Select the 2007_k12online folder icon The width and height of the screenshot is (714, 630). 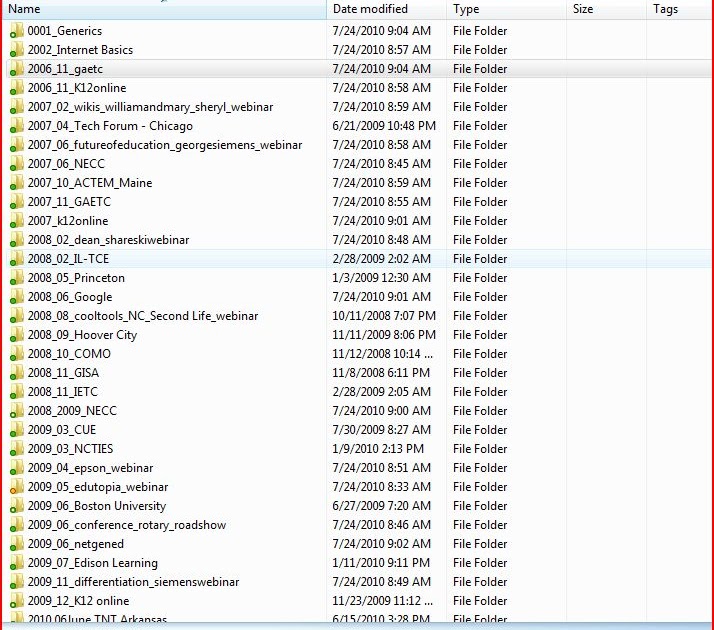[x=17, y=221]
